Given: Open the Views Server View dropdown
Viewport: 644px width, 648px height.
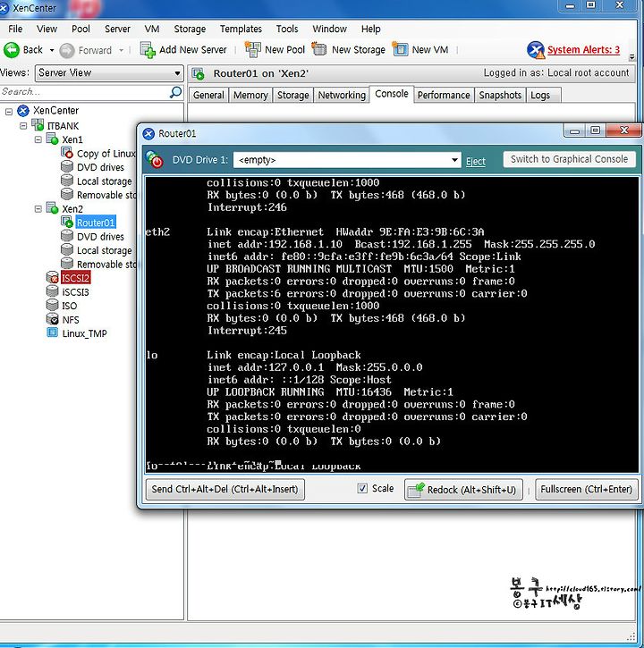Looking at the screenshot, I should [109, 73].
